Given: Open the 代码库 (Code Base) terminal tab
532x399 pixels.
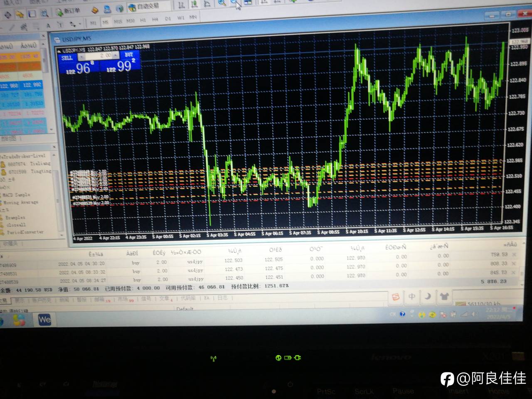Looking at the screenshot, I should point(188,298).
